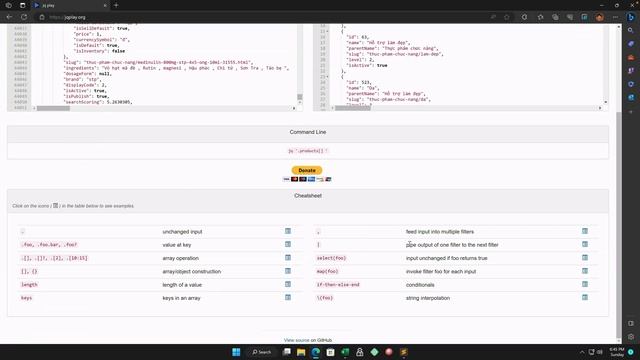Reload the jqplay page
Viewport: 640px width, 360px height.
click(x=24, y=17)
